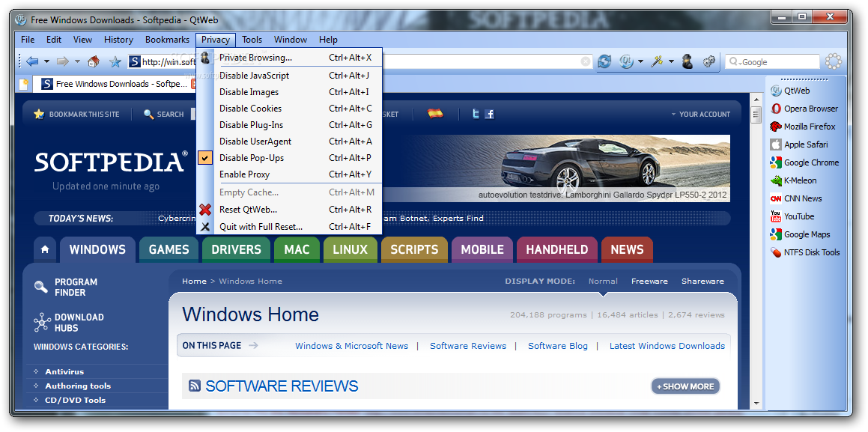This screenshot has width=868, height=432.
Task: Click the Back arrow button
Action: [x=32, y=61]
